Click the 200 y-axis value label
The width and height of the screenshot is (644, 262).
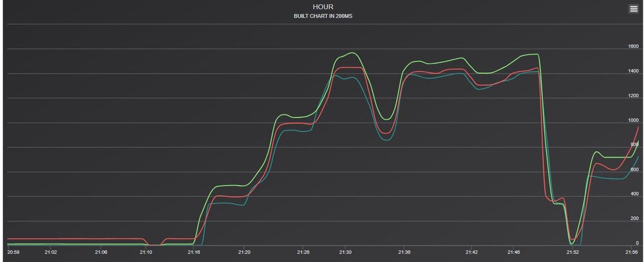[632, 220]
